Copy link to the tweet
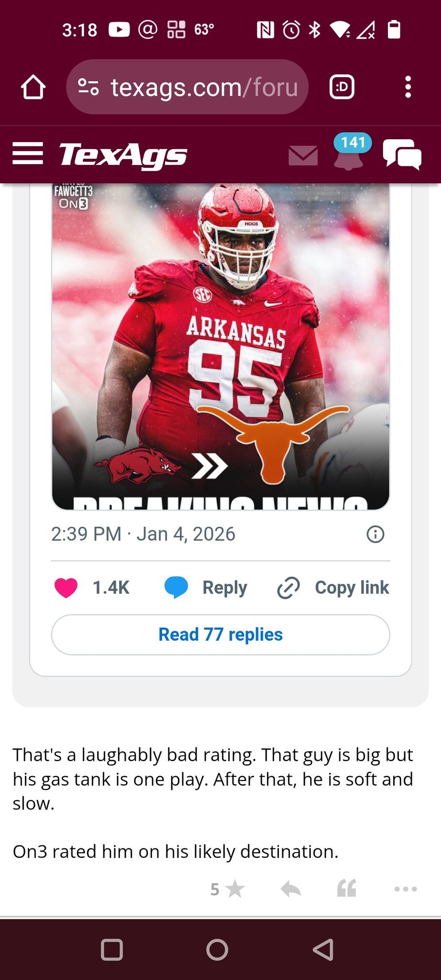Image resolution: width=441 pixels, height=980 pixels. tap(333, 588)
